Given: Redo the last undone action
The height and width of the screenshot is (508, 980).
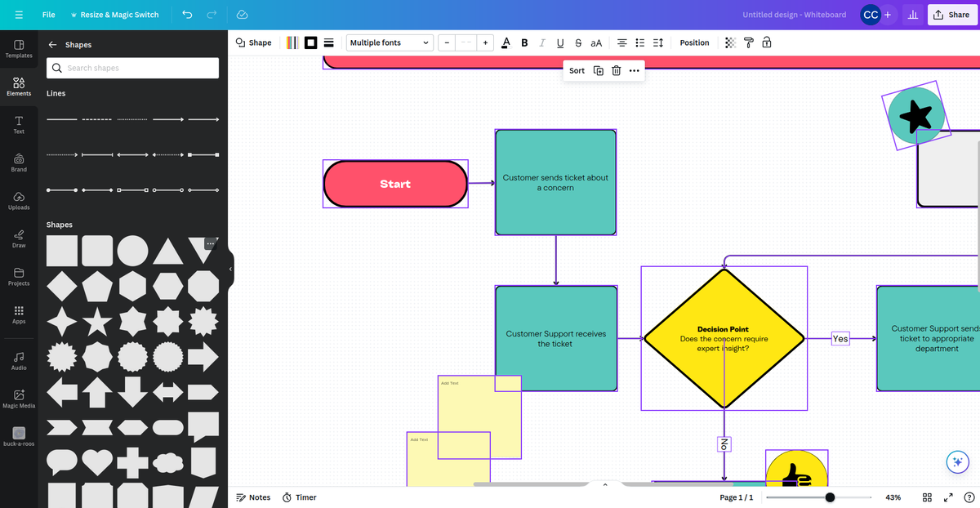Looking at the screenshot, I should pyautogui.click(x=212, y=15).
